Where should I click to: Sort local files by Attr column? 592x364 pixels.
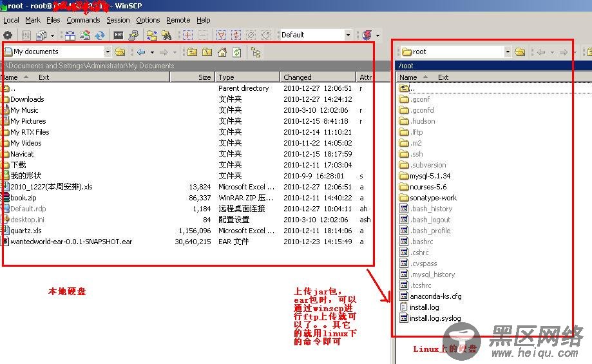(365, 77)
